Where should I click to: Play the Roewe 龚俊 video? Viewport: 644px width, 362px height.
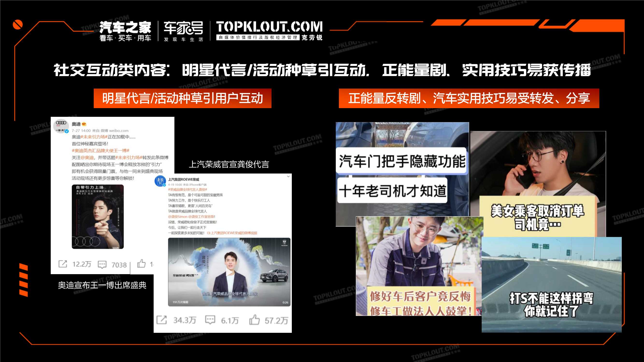tap(229, 272)
